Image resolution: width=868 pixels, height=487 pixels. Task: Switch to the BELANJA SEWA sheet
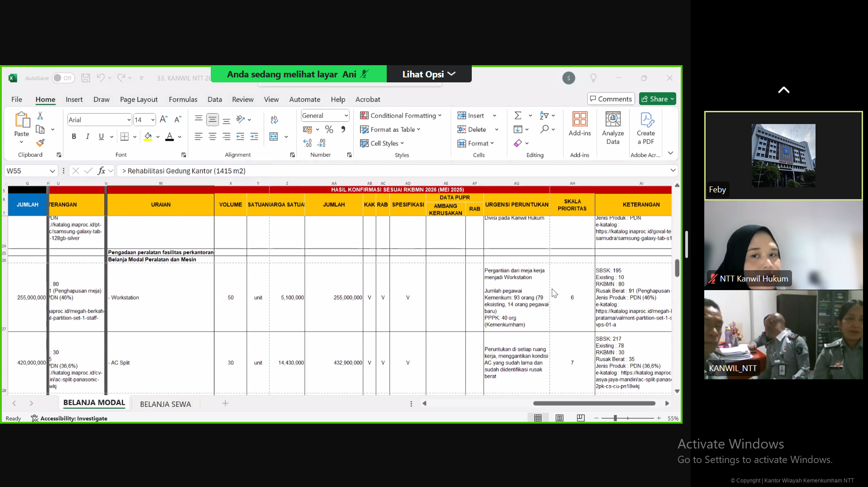165,404
